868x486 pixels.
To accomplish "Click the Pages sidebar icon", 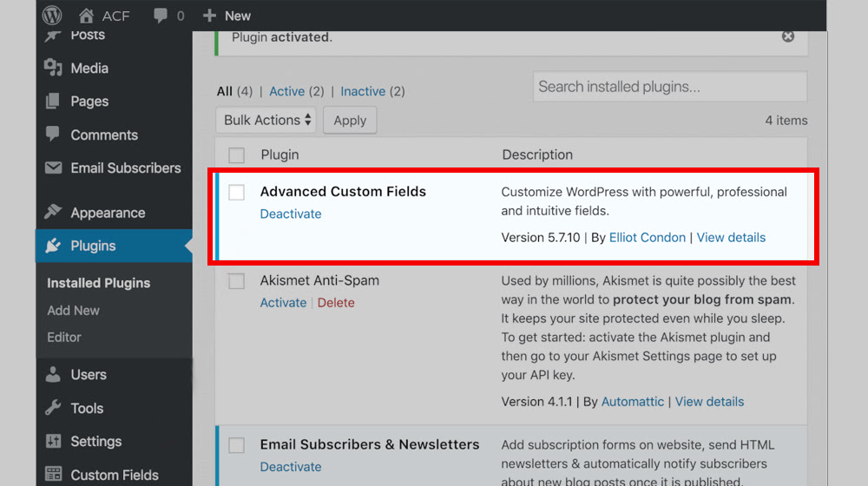I will (x=53, y=101).
